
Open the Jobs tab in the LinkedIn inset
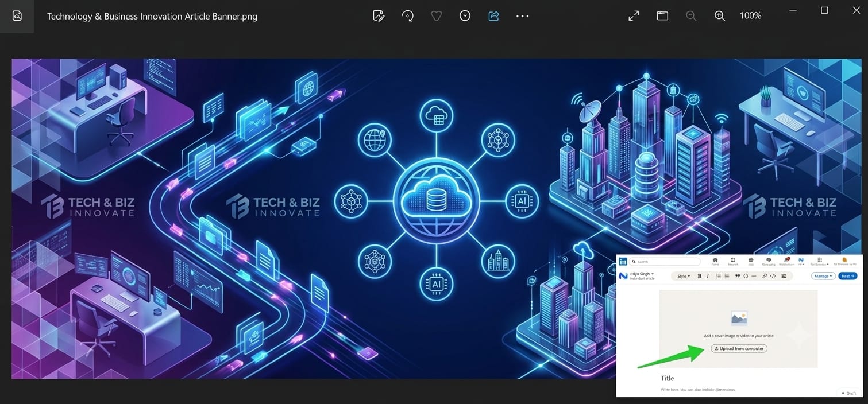[751, 262]
